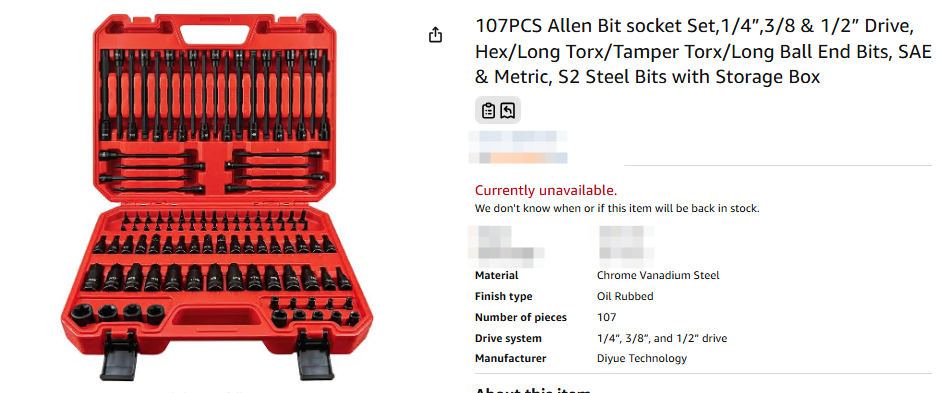Click the 'Number of pieces' label

tap(521, 317)
